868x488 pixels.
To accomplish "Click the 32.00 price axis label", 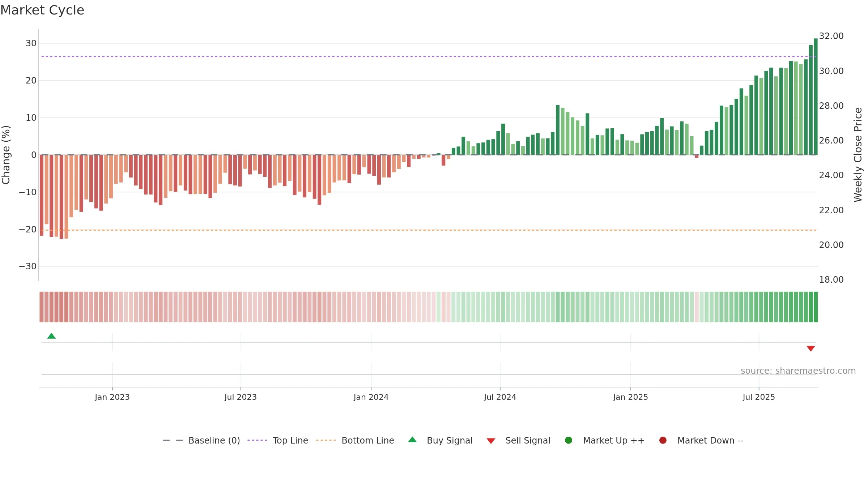I will coord(831,36).
